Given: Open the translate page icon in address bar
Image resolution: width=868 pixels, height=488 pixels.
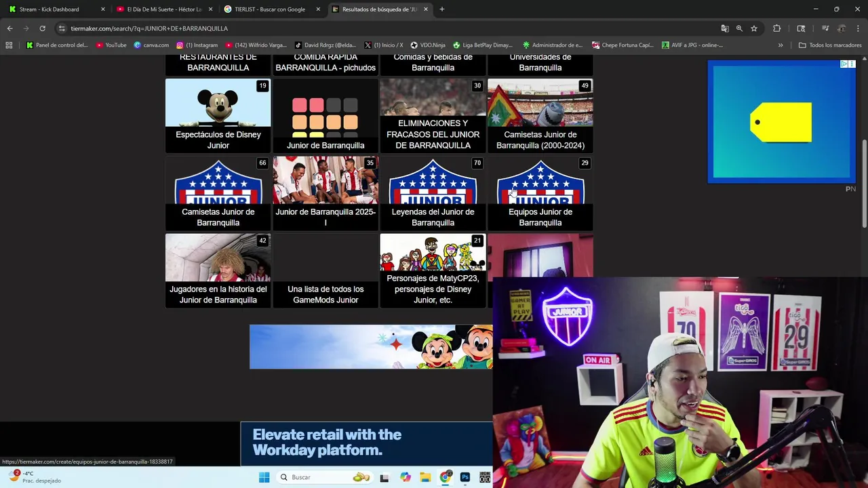Looking at the screenshot, I should coord(725,28).
